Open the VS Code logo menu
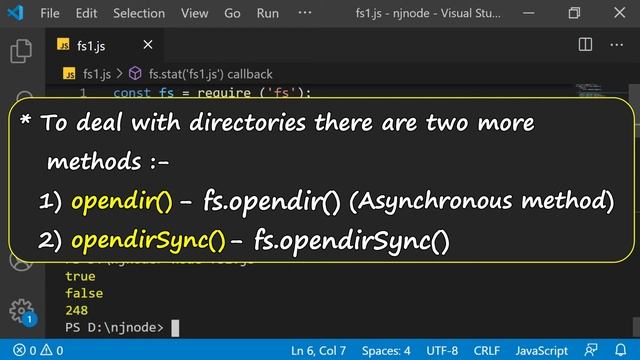The width and height of the screenshot is (640, 360). tap(16, 13)
